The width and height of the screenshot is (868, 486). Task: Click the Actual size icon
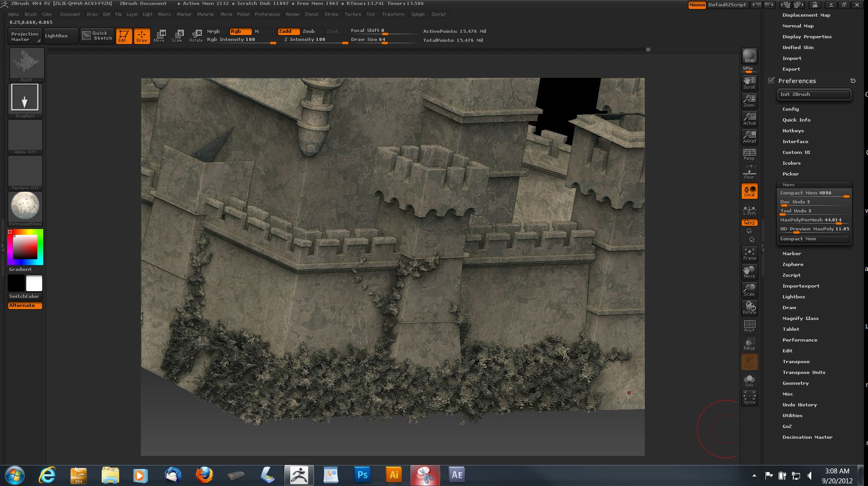pos(749,118)
